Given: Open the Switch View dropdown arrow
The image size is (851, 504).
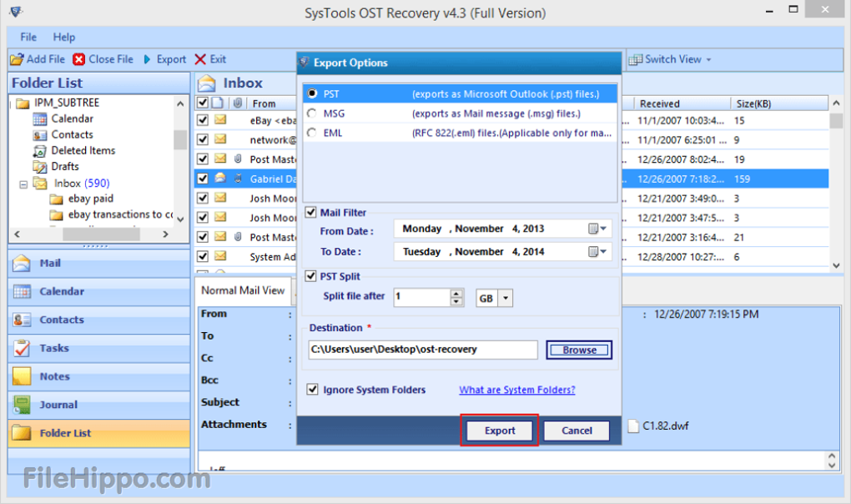Looking at the screenshot, I should 709,60.
